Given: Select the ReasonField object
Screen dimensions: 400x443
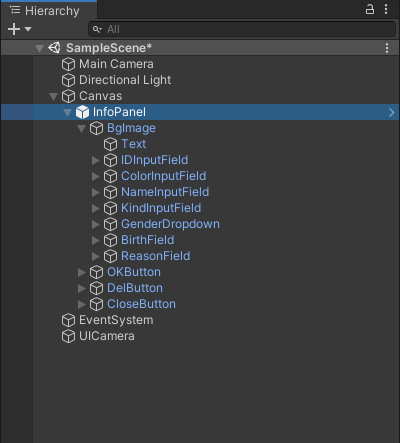Looking at the screenshot, I should pos(155,256).
